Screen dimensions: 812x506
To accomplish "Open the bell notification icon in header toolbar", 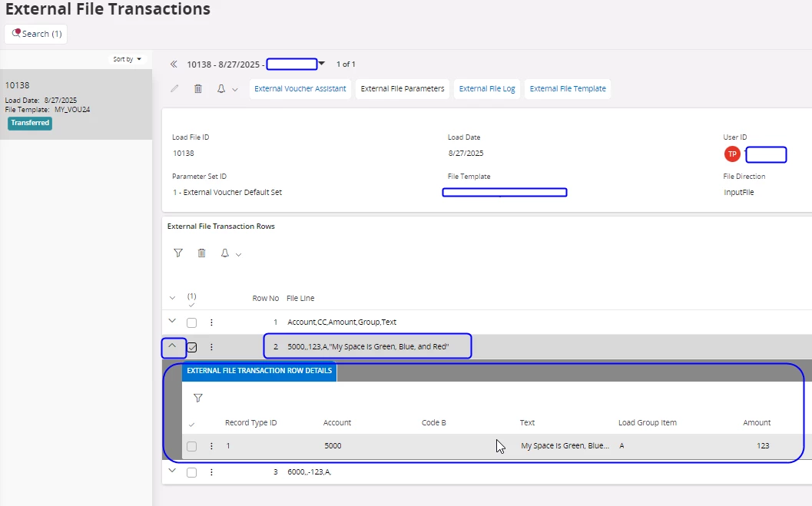I will click(221, 89).
